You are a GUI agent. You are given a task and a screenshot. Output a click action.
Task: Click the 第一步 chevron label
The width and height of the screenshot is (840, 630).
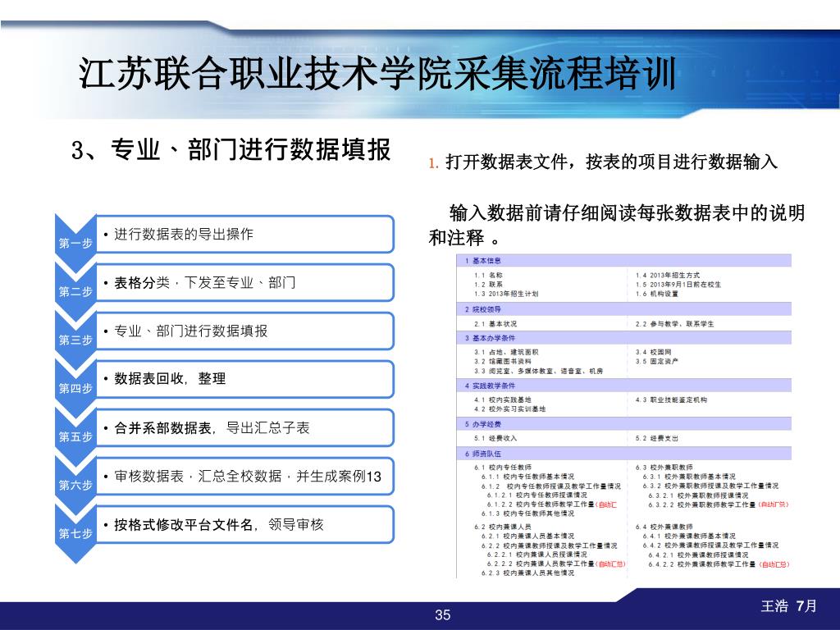point(75,243)
